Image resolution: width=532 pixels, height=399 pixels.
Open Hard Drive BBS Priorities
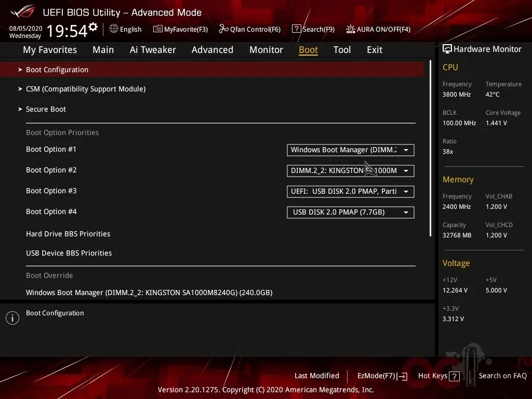tap(68, 234)
